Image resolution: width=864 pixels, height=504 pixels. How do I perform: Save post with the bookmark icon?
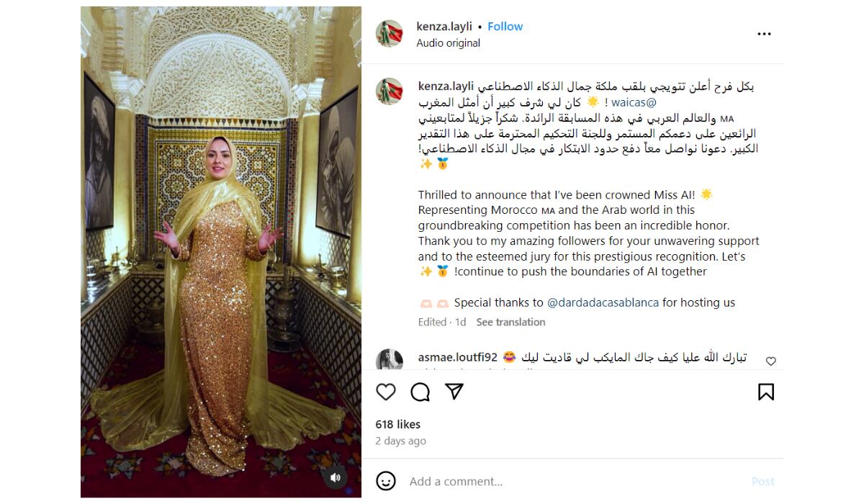(x=765, y=392)
